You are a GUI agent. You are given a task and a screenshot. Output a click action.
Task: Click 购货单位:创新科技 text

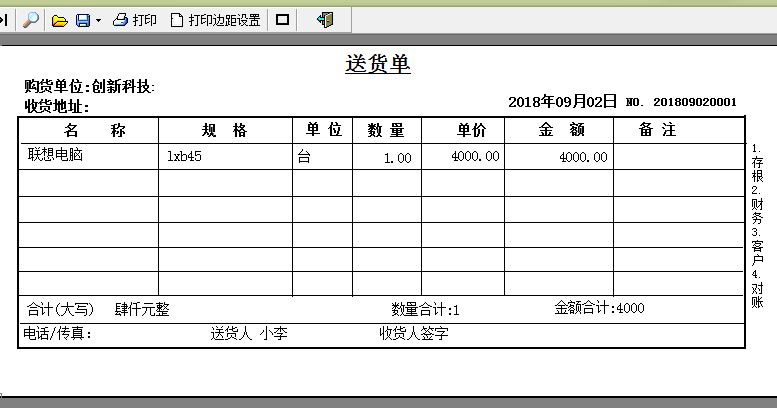[89, 86]
